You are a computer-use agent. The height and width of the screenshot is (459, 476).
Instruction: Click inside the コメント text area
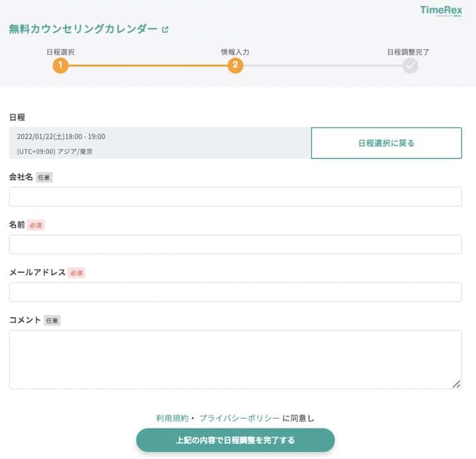coord(235,359)
